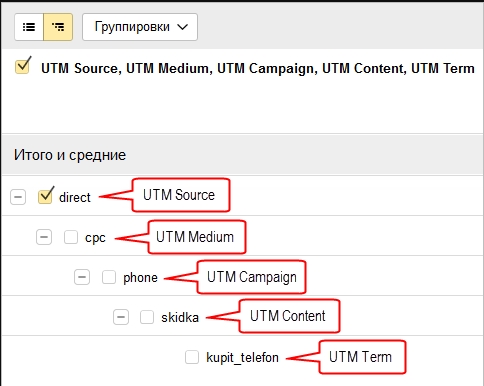Viewport: 484px width, 386px height.
Task: Select the skidka content label
Action: click(180, 317)
